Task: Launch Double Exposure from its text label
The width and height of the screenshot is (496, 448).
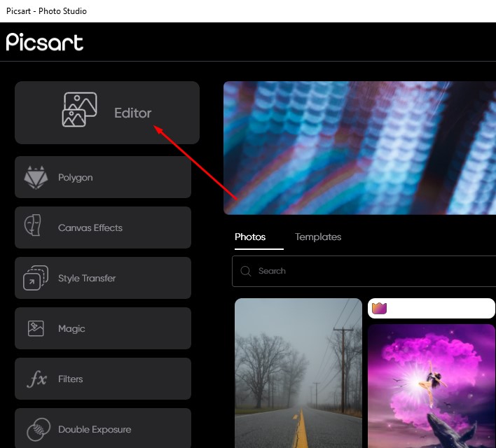Action: [95, 430]
